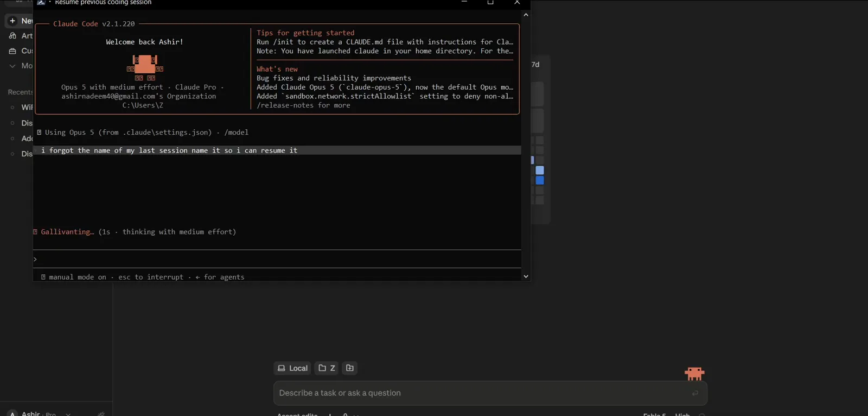
Task: Open the briefcase icon in the sidebar
Action: pos(12,51)
